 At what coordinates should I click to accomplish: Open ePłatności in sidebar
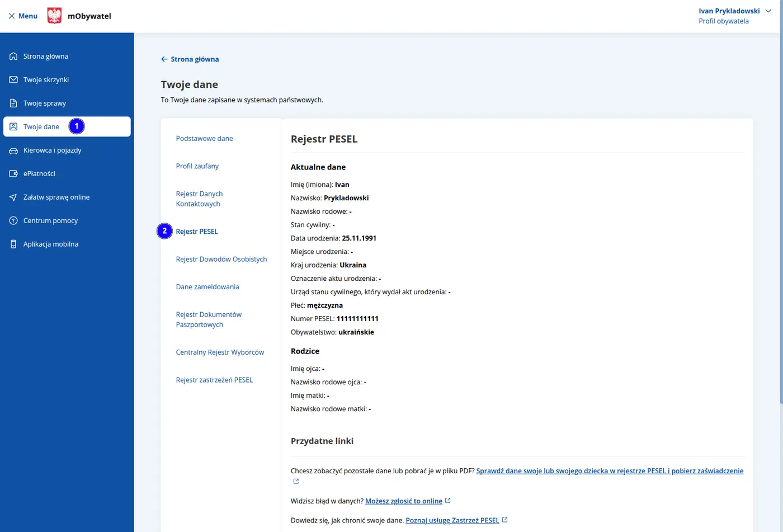coord(67,174)
